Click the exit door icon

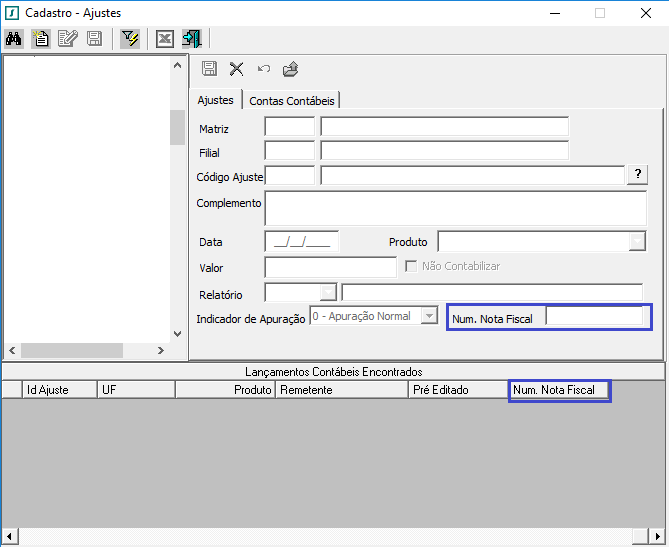tap(191, 39)
